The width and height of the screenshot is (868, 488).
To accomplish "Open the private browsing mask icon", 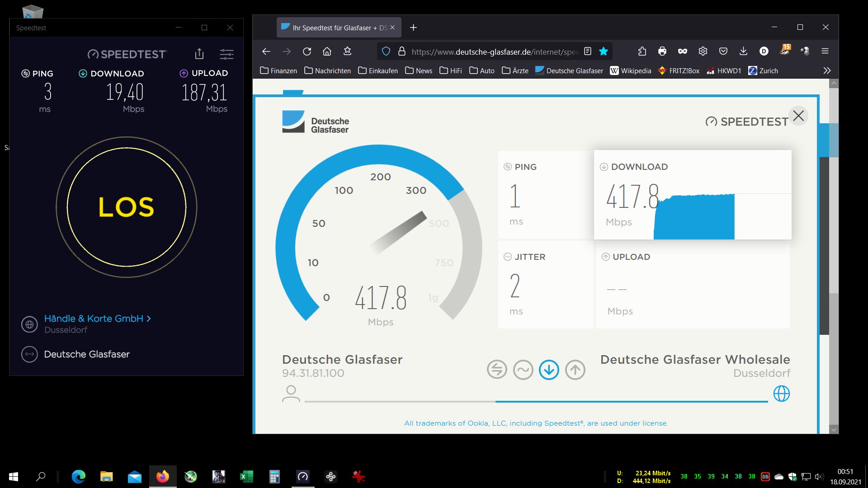I will point(683,51).
